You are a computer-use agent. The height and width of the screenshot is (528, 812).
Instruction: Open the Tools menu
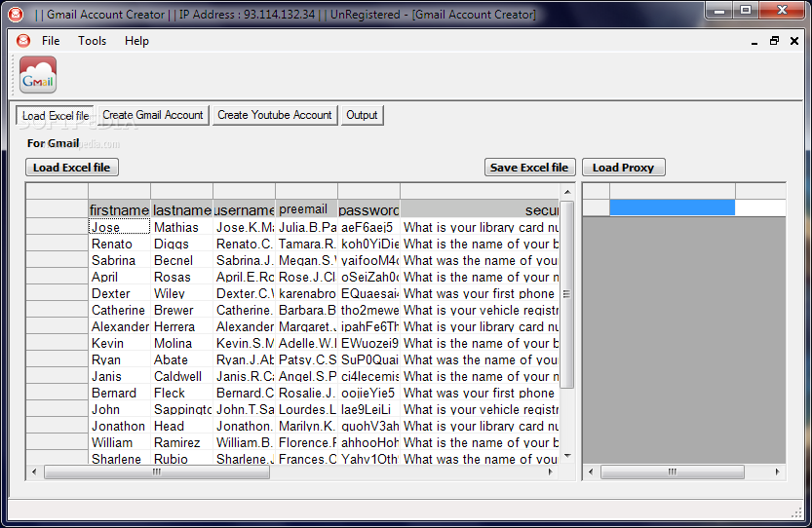(93, 41)
